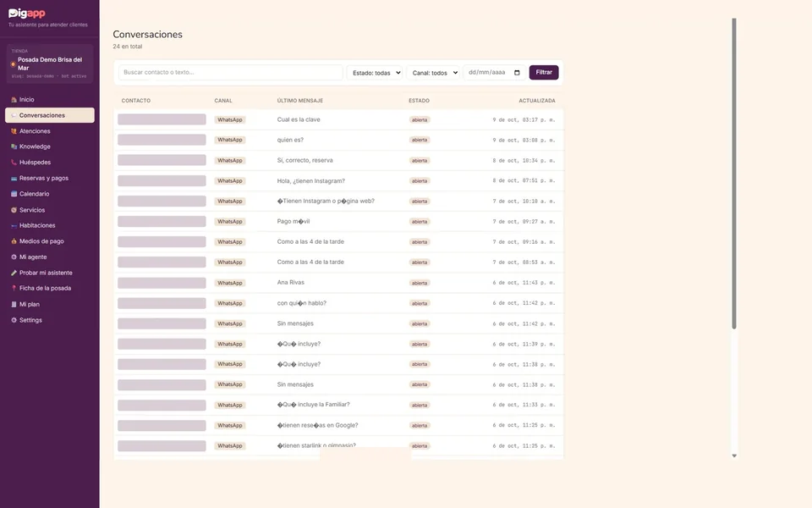Image resolution: width=812 pixels, height=508 pixels.
Task: Click the Settings gear icon
Action: (14, 320)
